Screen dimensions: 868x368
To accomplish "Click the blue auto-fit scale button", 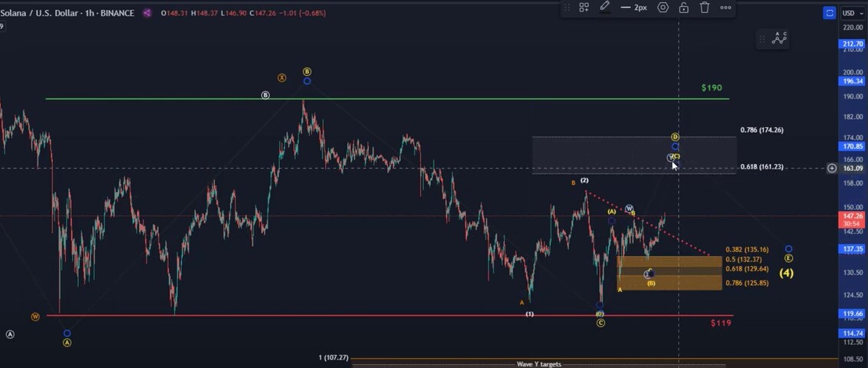I will [829, 13].
